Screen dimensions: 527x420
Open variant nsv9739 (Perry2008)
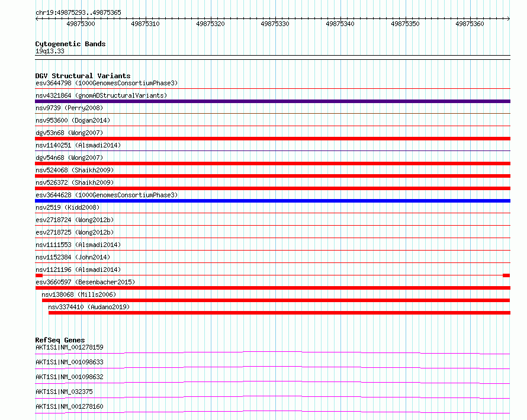[x=69, y=108]
